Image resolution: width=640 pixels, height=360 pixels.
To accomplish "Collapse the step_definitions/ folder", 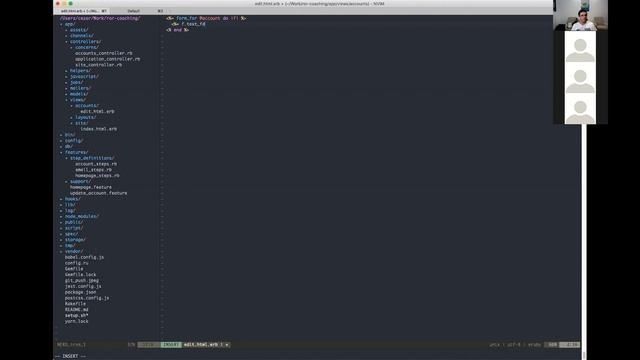I will pos(91,158).
